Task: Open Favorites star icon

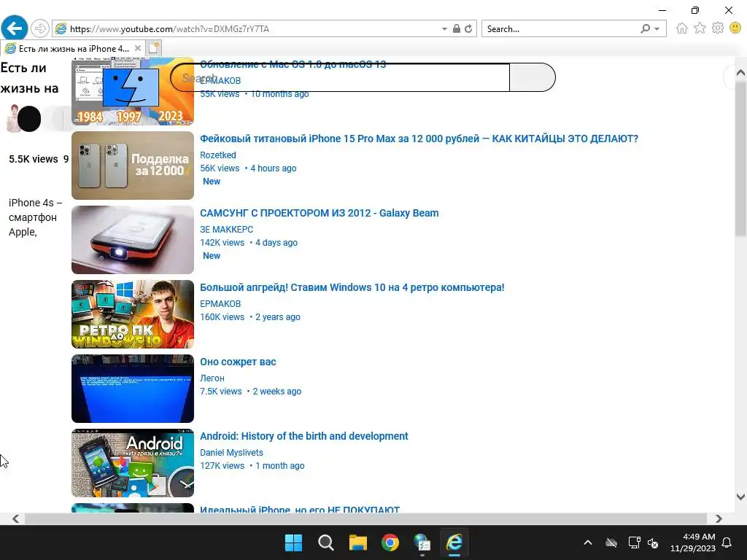Action: (700, 28)
